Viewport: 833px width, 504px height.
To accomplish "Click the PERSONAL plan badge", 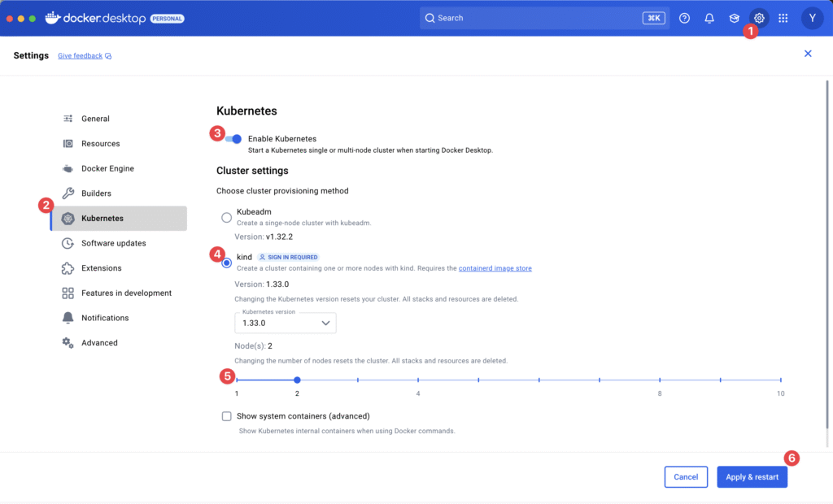I will click(x=168, y=19).
